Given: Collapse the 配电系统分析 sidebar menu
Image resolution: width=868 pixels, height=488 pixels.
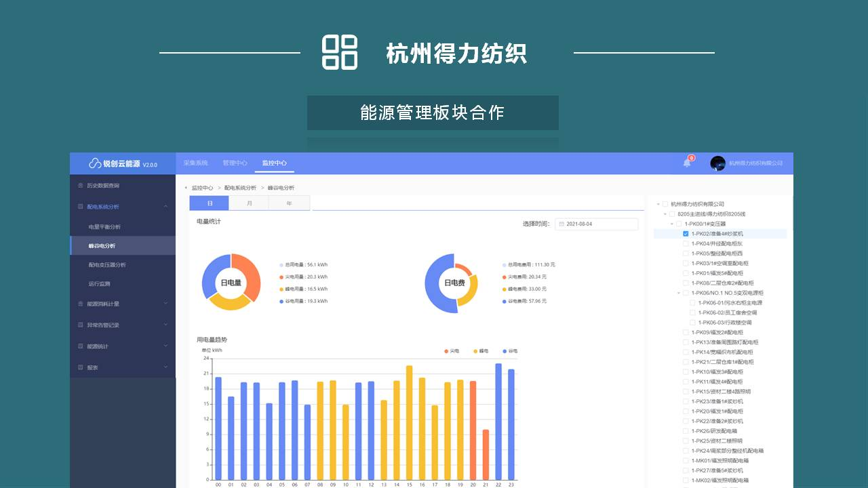Looking at the screenshot, I should (x=165, y=207).
